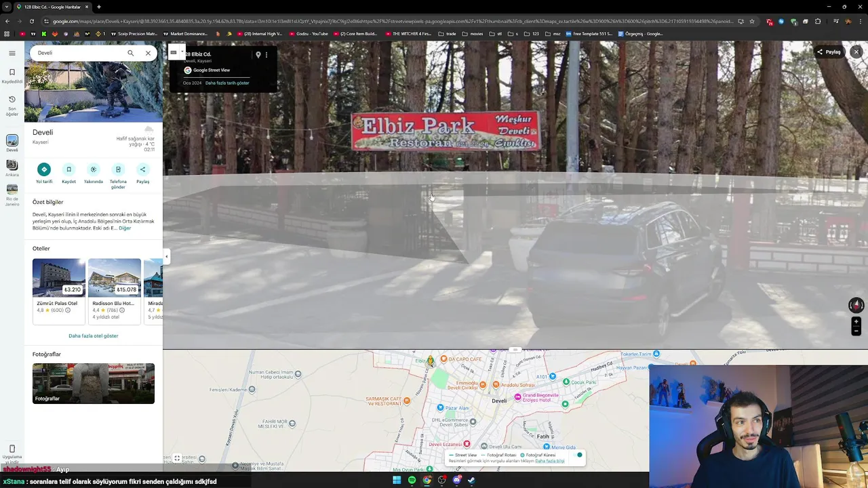Open Market Dominance bookmark
Viewport: 868px width, 488px height.
click(185, 33)
